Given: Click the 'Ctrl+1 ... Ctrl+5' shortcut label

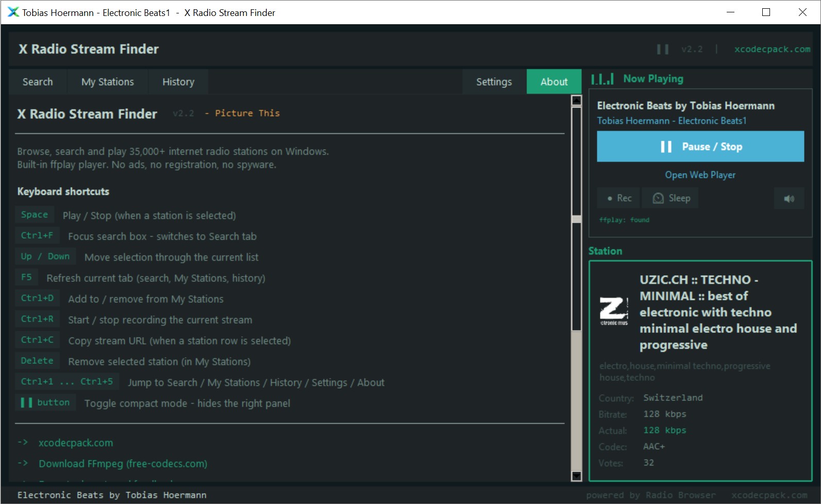Looking at the screenshot, I should pyautogui.click(x=67, y=381).
